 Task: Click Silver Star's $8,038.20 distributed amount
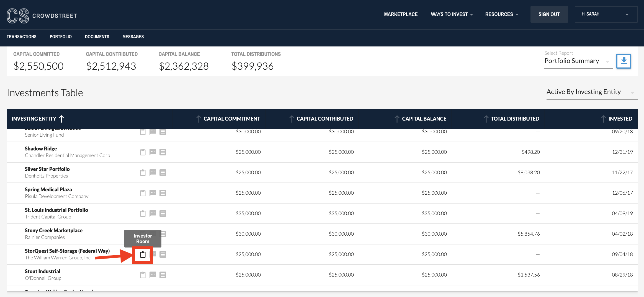529,173
